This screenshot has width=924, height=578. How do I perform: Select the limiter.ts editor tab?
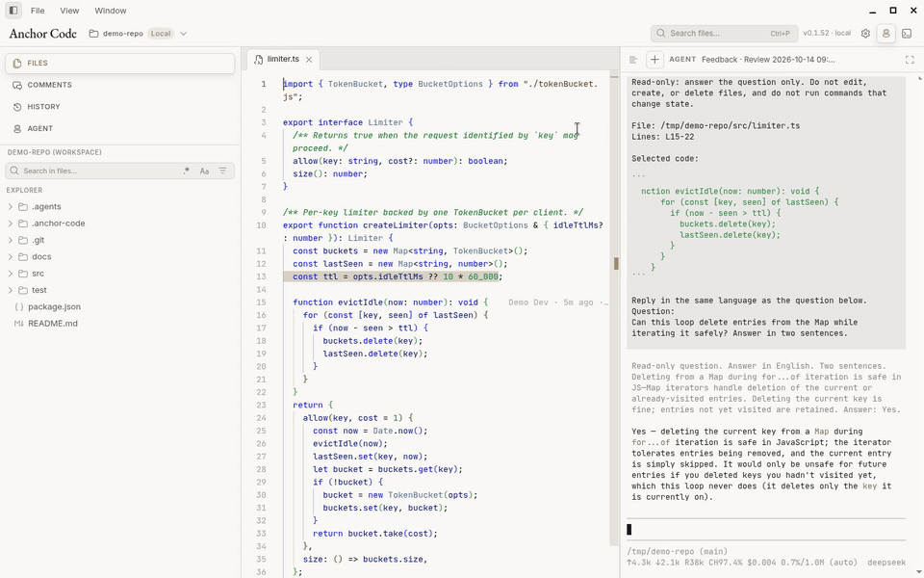click(x=282, y=59)
